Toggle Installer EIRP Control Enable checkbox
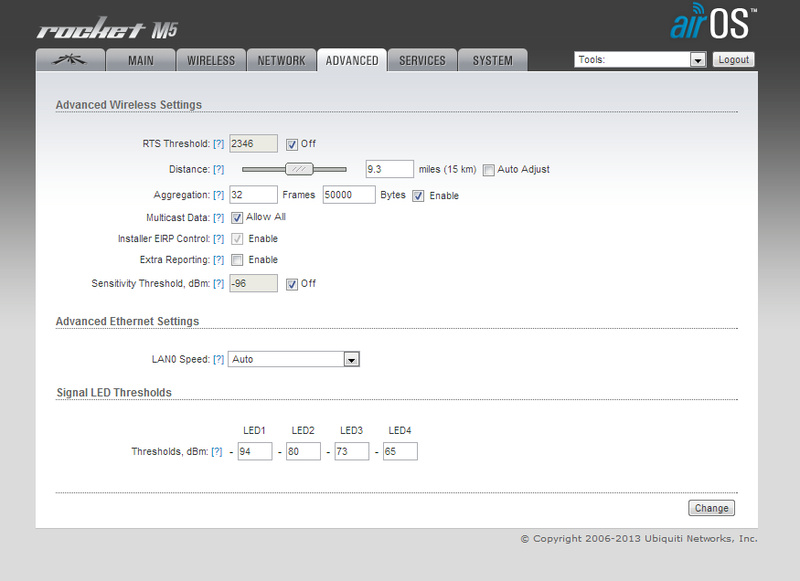This screenshot has width=800, height=581. pyautogui.click(x=237, y=239)
